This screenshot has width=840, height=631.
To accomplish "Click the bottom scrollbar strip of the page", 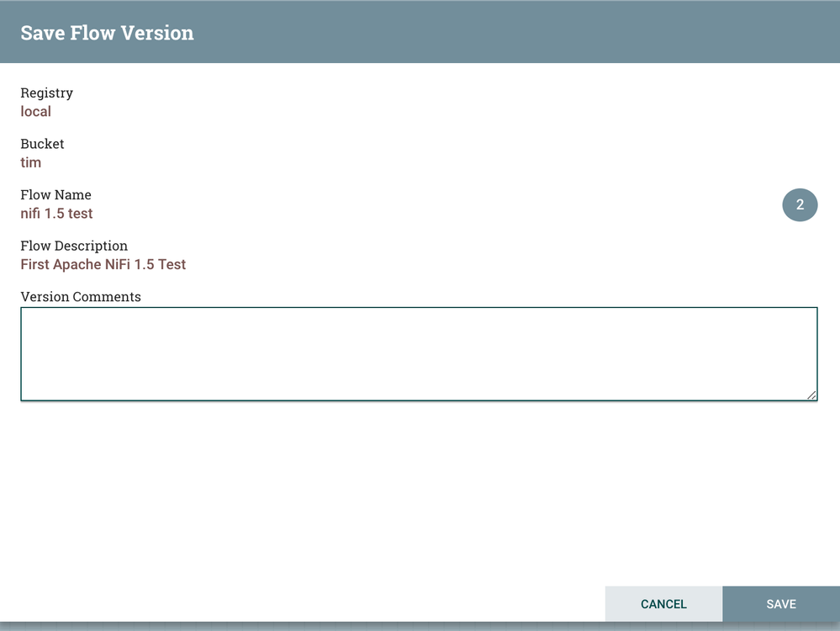I will [x=336, y=626].
